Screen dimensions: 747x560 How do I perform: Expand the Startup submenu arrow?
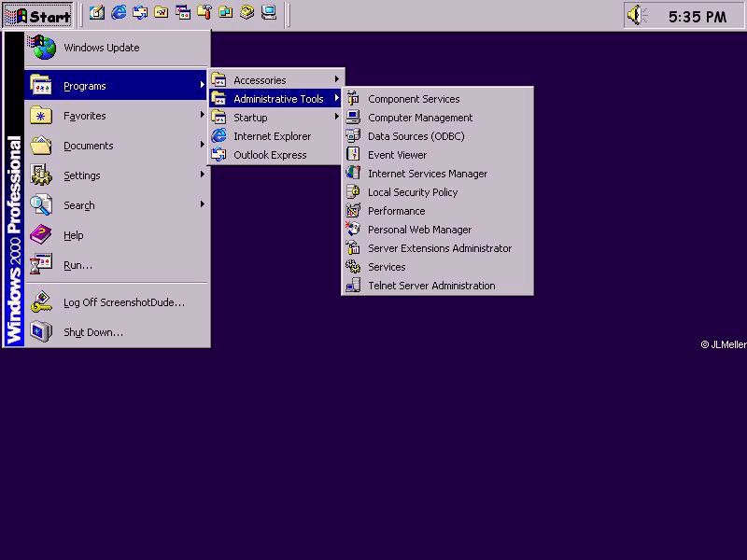click(337, 117)
